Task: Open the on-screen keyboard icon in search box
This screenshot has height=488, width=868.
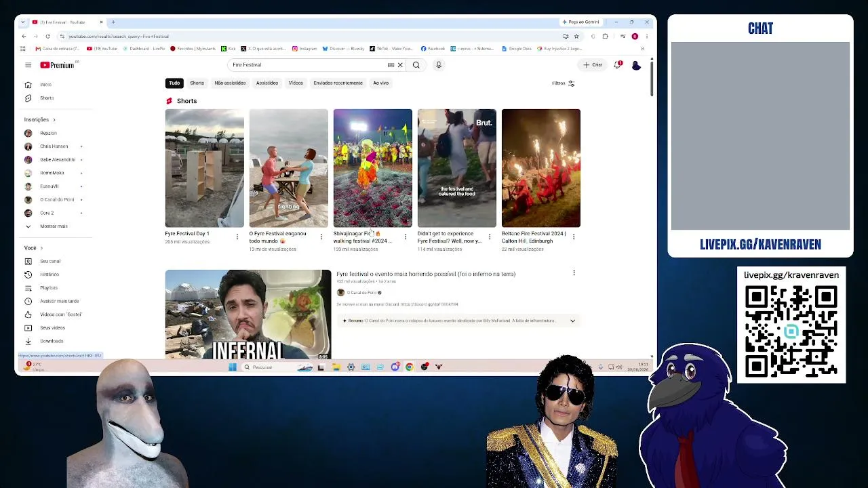Action: [x=391, y=65]
